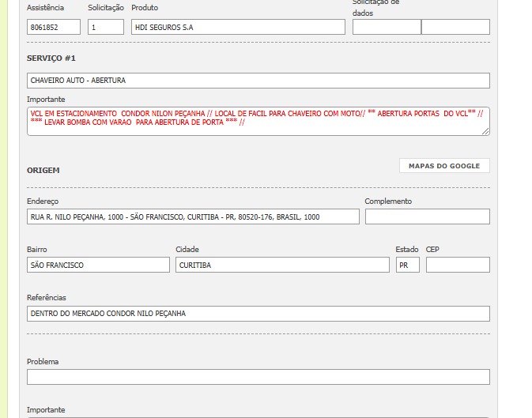Select the Solicitação number field
532x418 pixels.
(106, 27)
